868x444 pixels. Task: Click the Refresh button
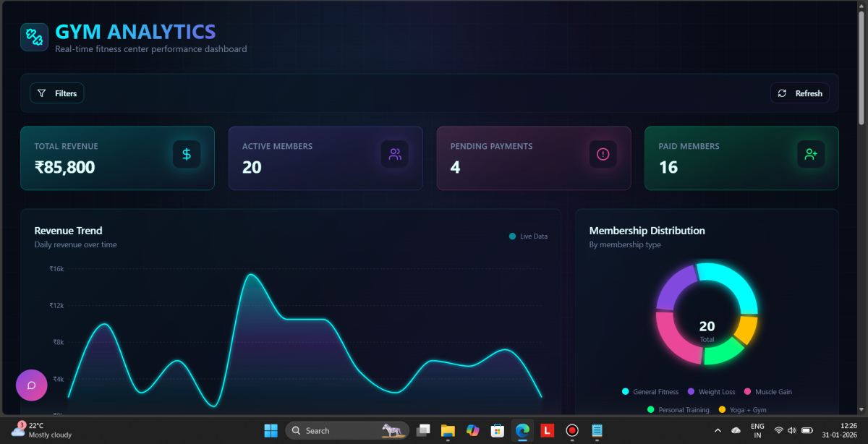pyautogui.click(x=800, y=93)
